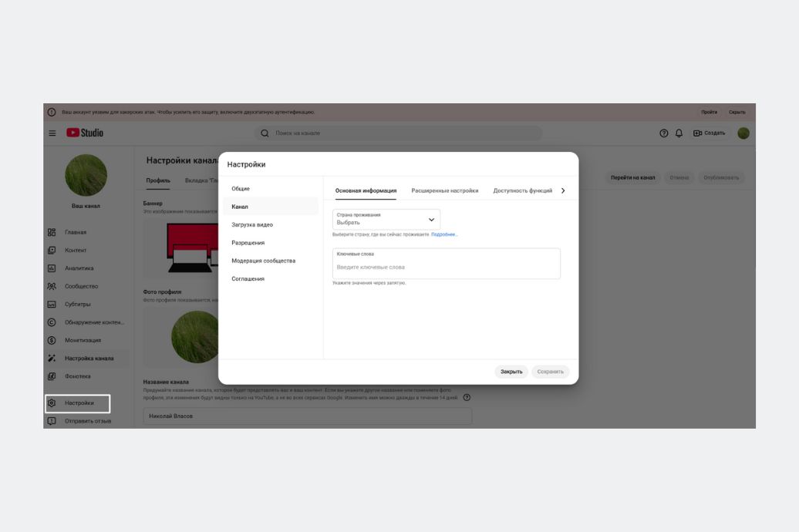
Task: Follow the Подробнее link
Action: [x=444, y=234]
